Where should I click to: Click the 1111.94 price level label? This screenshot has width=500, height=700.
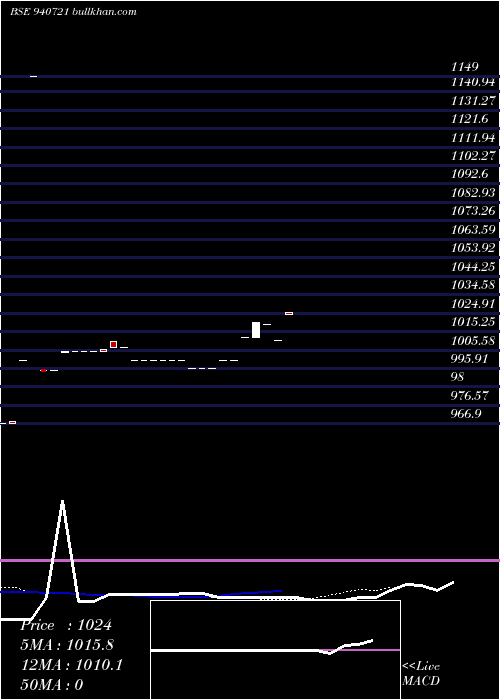pos(473,138)
